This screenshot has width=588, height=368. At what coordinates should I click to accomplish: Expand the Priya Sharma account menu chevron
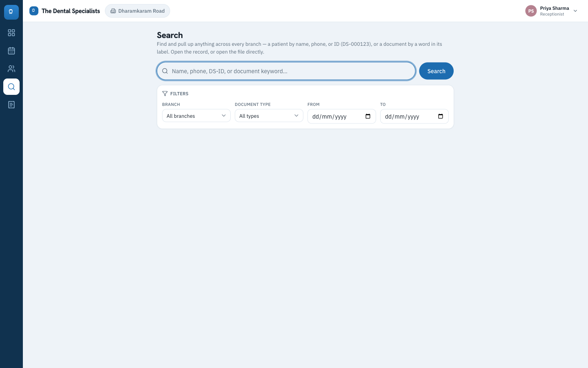575,11
